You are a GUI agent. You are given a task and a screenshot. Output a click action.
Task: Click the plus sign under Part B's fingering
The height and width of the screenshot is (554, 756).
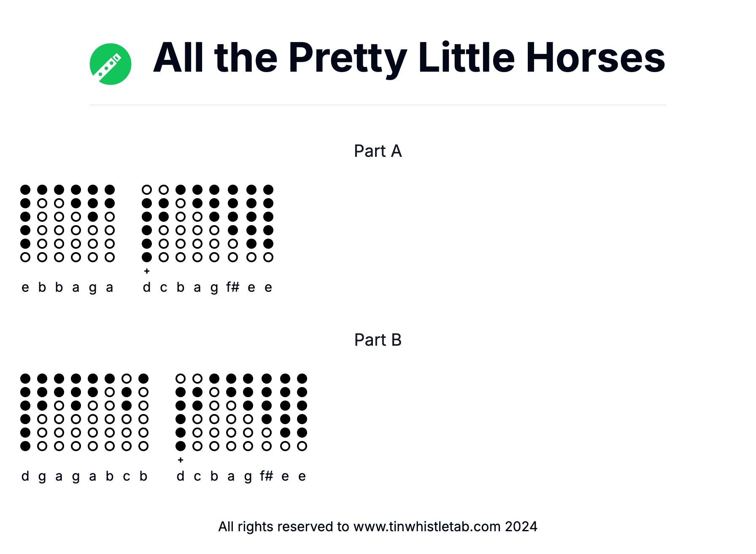tap(181, 460)
